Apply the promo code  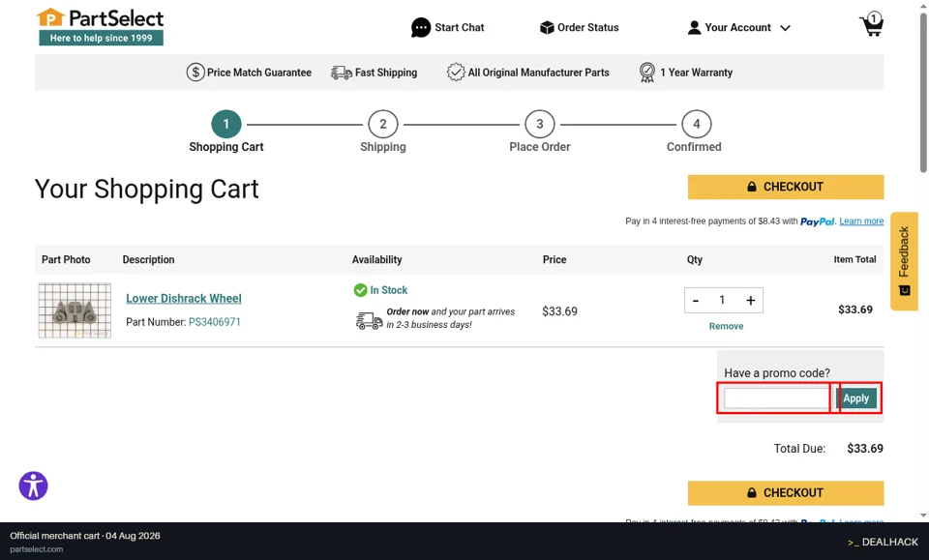(855, 398)
